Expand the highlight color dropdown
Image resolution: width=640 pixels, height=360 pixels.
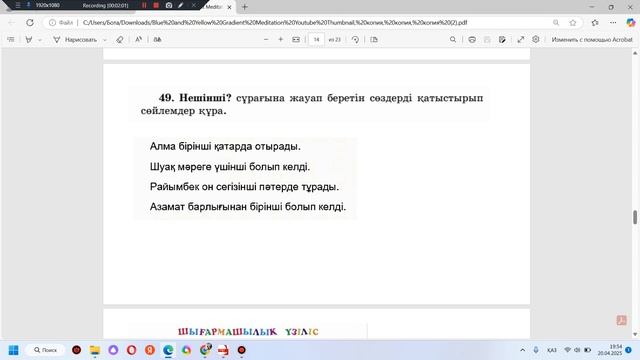coord(40,40)
